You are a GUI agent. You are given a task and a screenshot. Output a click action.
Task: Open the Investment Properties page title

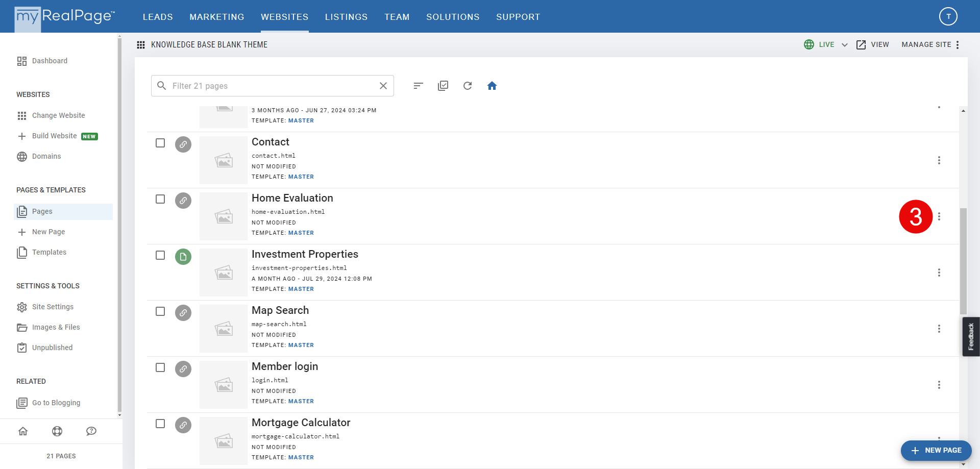(x=305, y=254)
